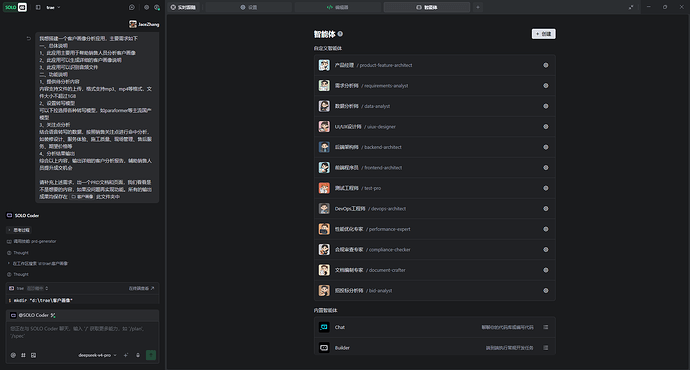Click the JaceZhang user avatar
This screenshot has height=370, width=690.
[x=132, y=24]
